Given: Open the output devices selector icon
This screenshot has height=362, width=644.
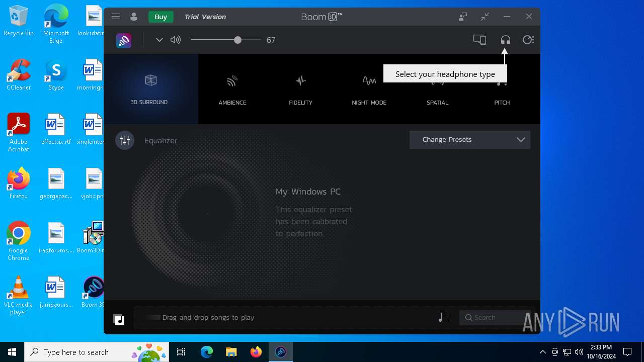Looking at the screenshot, I should (x=479, y=40).
